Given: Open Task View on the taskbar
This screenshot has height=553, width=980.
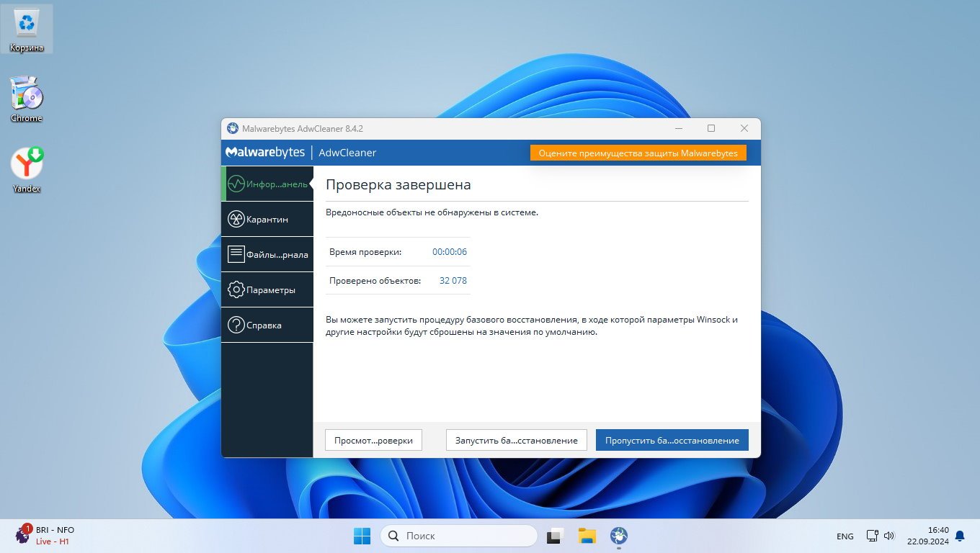Looking at the screenshot, I should click(554, 536).
